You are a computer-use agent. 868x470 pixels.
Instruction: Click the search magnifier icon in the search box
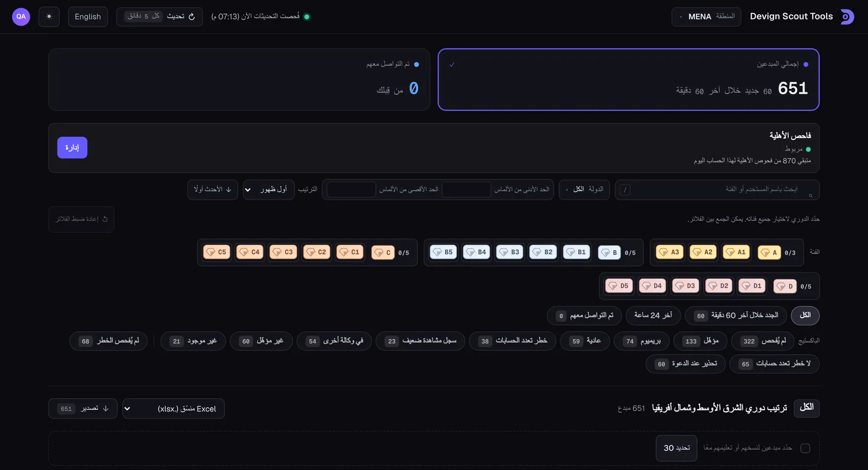tap(810, 195)
